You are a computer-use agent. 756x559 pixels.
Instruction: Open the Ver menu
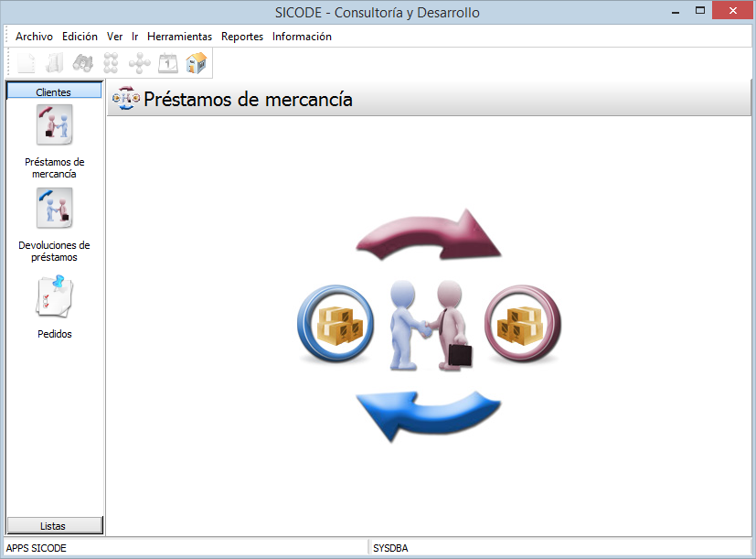click(x=114, y=37)
